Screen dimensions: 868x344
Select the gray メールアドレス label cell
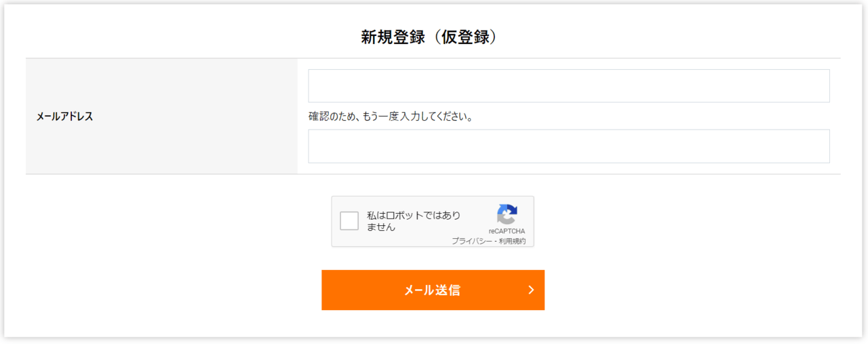[161, 116]
